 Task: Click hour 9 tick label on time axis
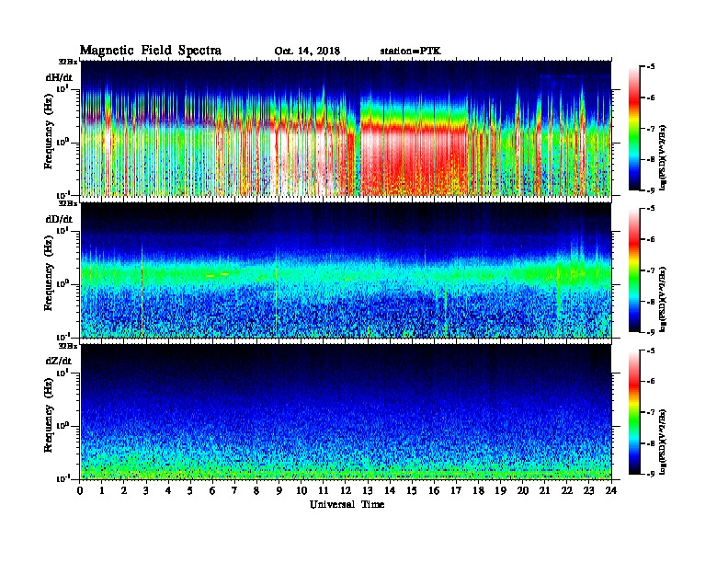click(279, 491)
